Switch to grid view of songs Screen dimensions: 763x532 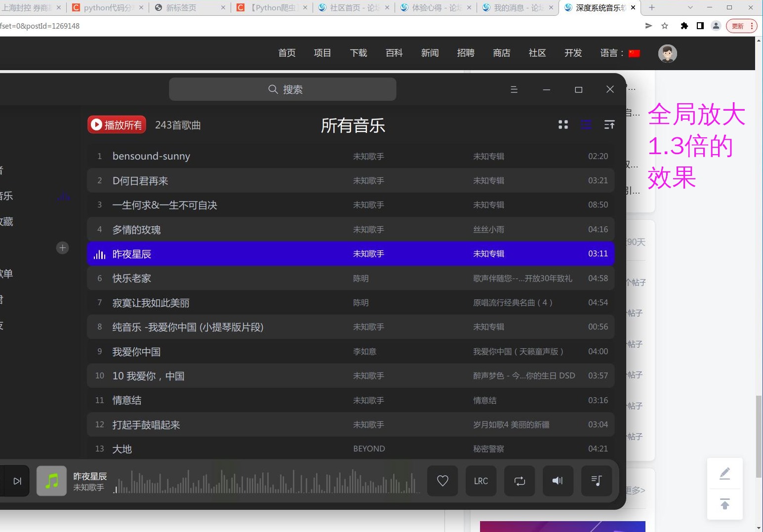click(x=563, y=124)
